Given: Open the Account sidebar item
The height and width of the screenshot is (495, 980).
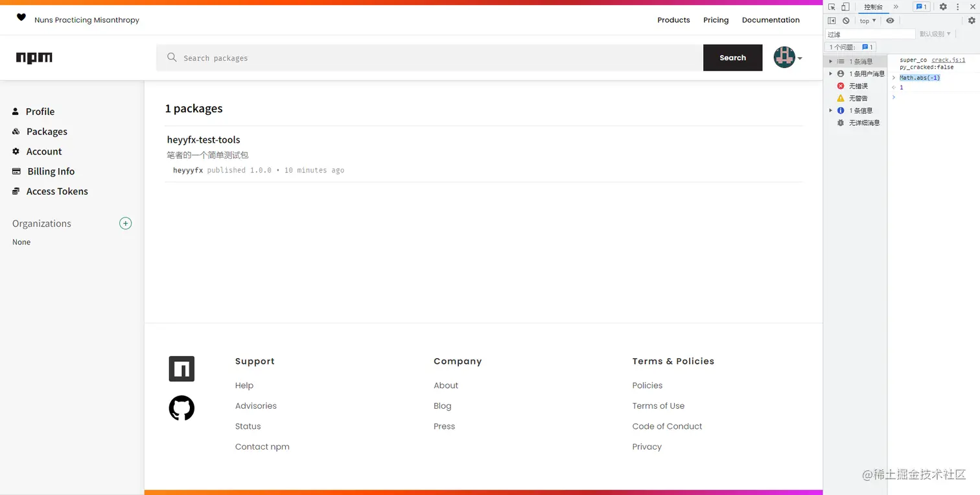Looking at the screenshot, I should [x=44, y=152].
